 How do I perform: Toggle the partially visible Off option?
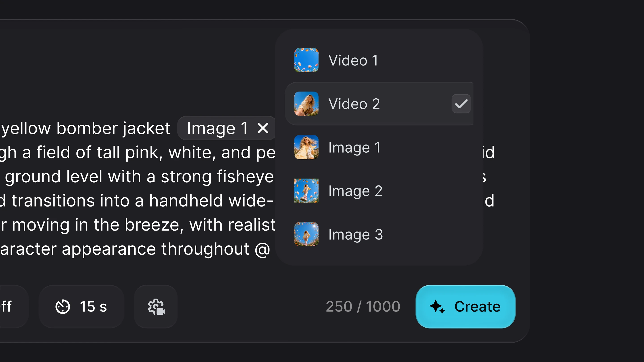point(13,307)
